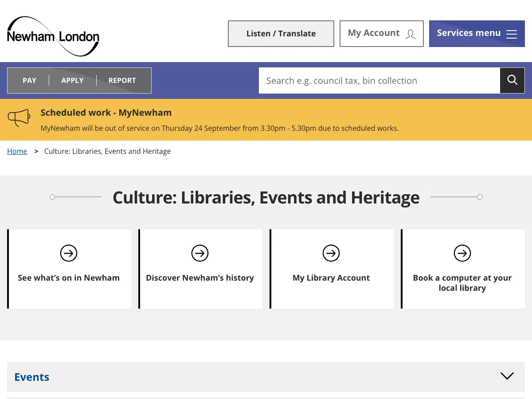The width and height of the screenshot is (532, 399).
Task: Open the Services menu
Action: 477,34
